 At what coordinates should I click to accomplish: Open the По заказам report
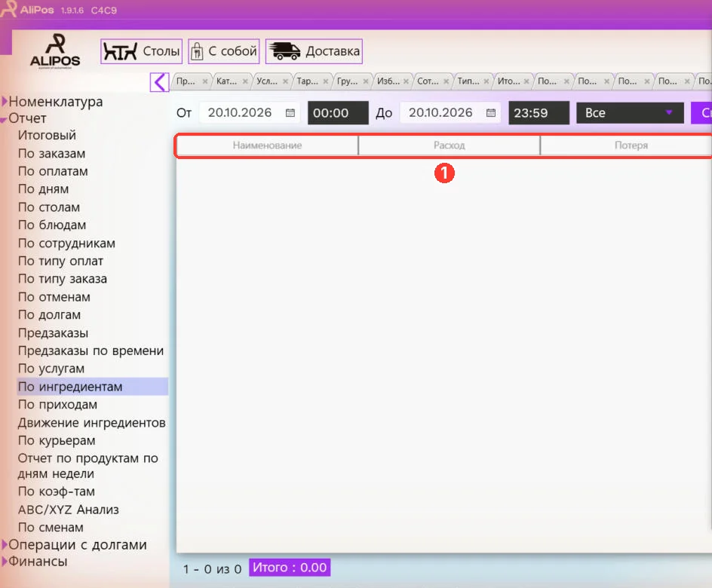tap(51, 153)
